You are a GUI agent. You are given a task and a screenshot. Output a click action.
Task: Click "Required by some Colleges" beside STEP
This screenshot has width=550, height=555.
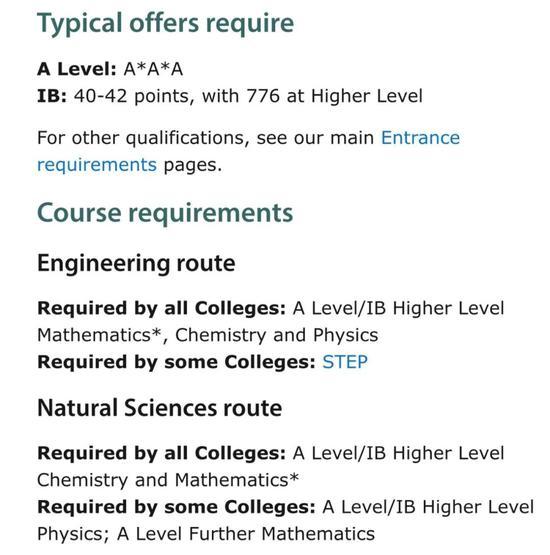pyautogui.click(x=176, y=362)
